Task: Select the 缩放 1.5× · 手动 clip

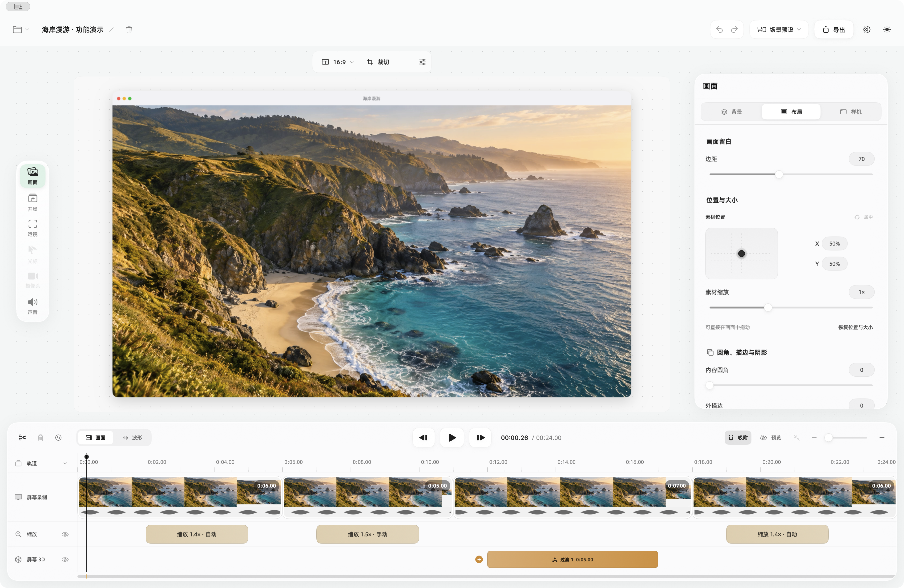Action: (x=367, y=534)
